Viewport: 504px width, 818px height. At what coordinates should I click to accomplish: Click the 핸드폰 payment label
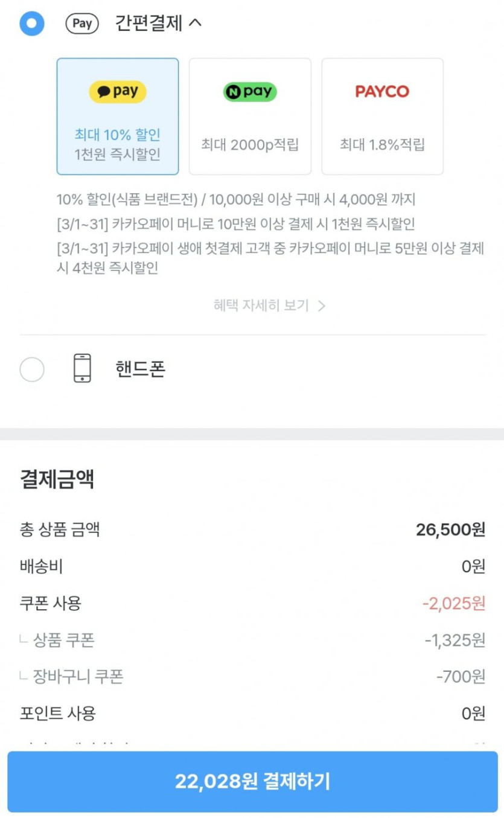[140, 369]
